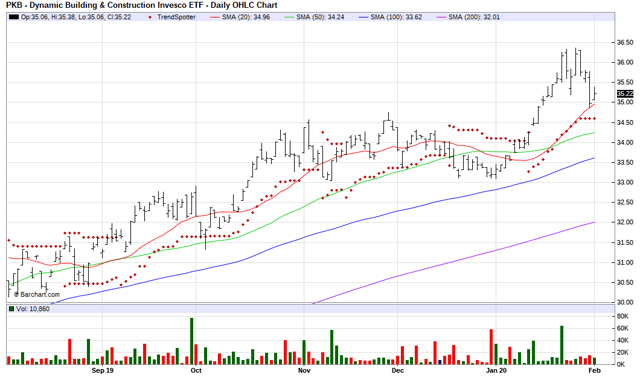Viewport: 640px width, 389px height.
Task: Click the TrendSpotter legend label
Action: pos(176,17)
